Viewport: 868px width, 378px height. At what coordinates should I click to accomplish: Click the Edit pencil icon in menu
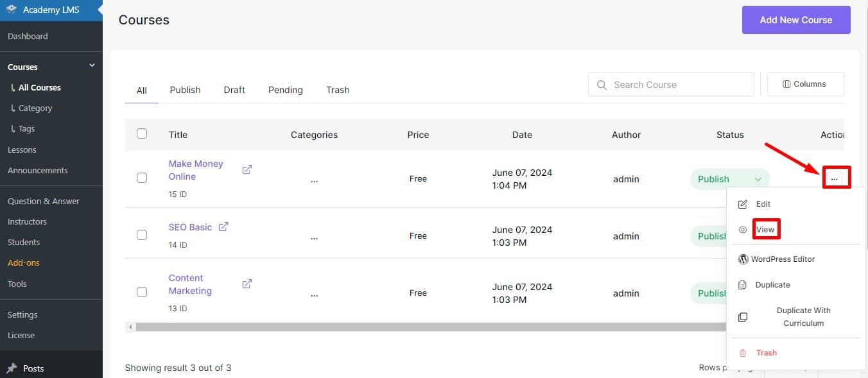coord(743,204)
